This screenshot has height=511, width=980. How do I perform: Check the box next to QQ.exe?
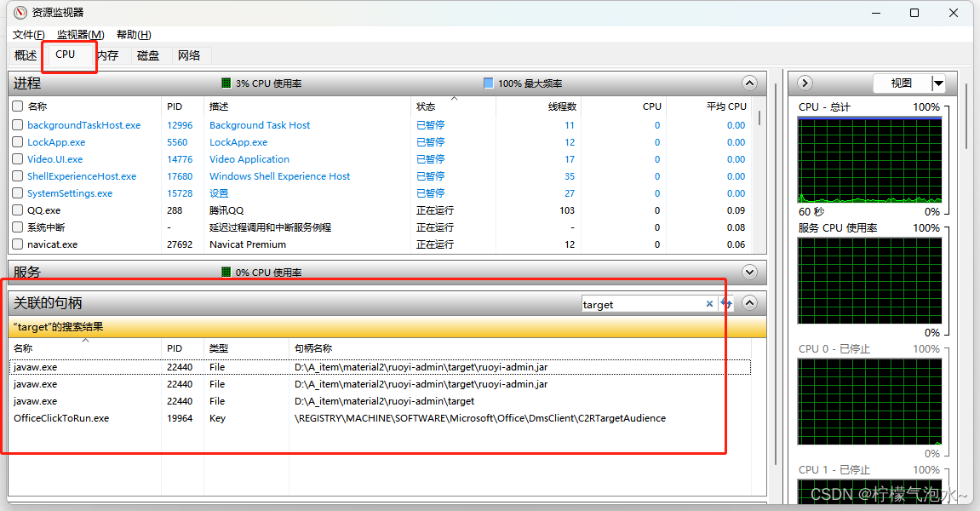(x=16, y=210)
